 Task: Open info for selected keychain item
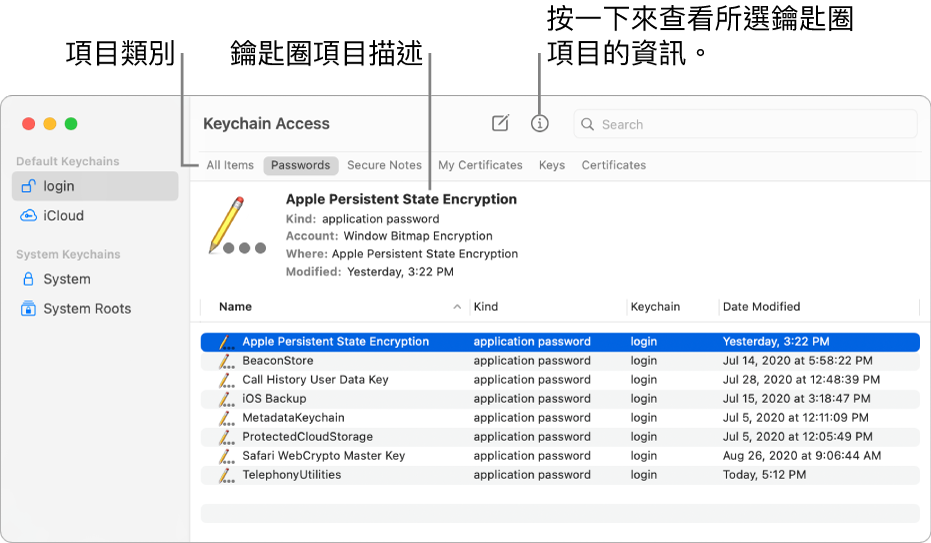(x=539, y=123)
